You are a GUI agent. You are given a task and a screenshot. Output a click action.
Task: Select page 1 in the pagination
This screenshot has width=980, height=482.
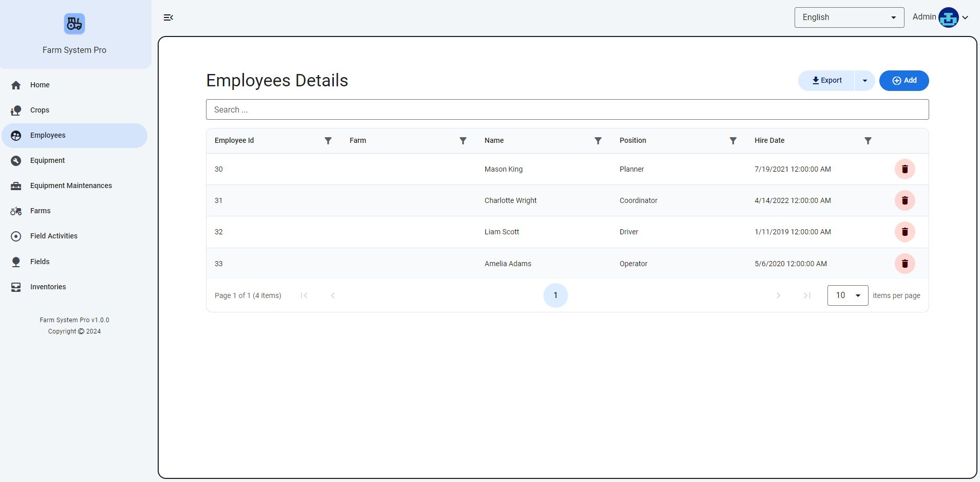tap(555, 295)
